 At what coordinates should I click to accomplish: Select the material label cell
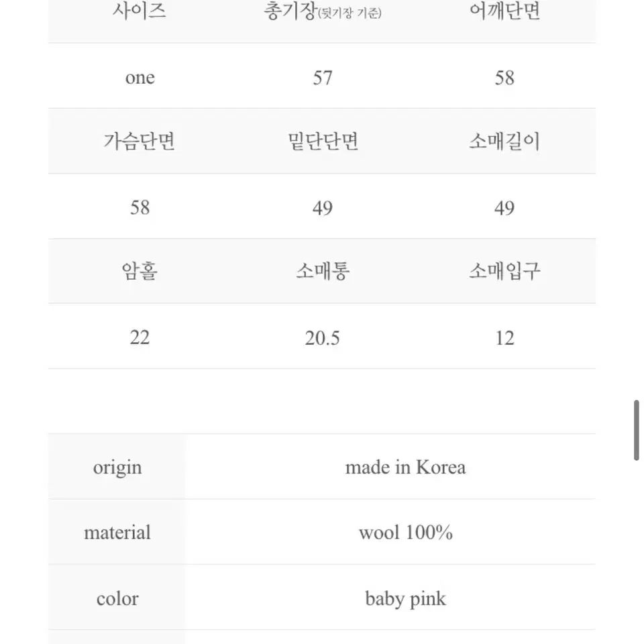(117, 532)
